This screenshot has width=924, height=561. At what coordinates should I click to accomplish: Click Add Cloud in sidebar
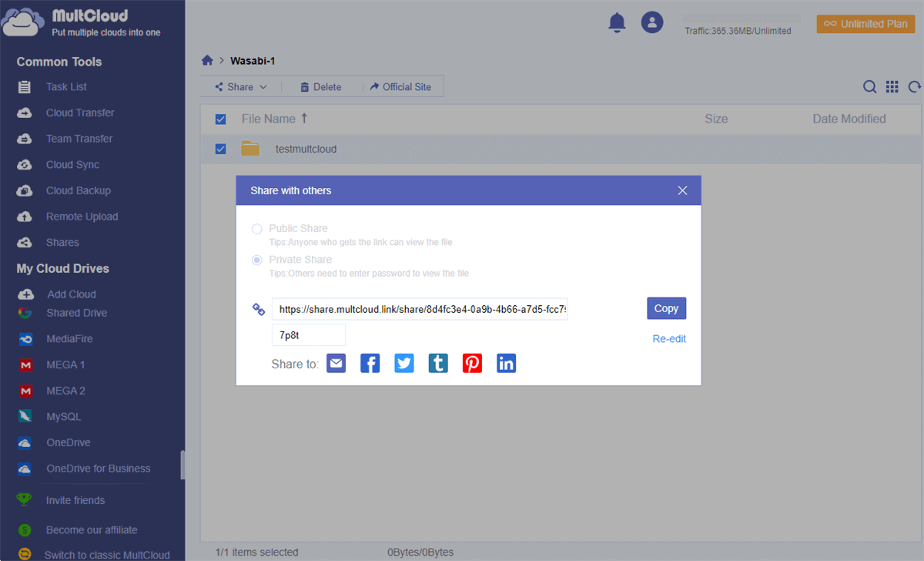click(71, 294)
